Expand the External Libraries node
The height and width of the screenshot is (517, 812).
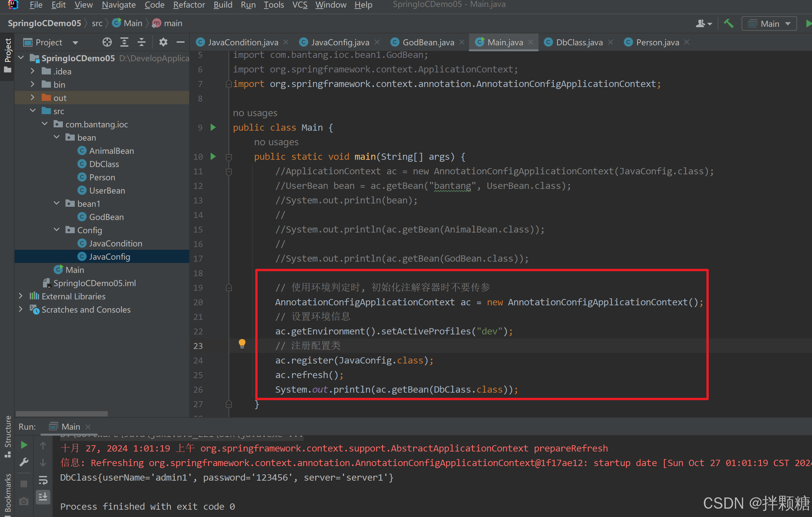pos(21,296)
